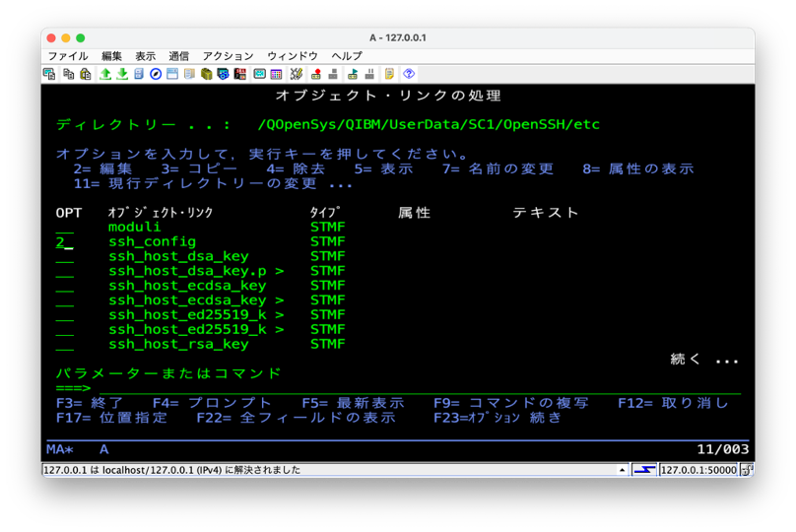Click the ssh_host_dsa_key file name

click(x=178, y=256)
